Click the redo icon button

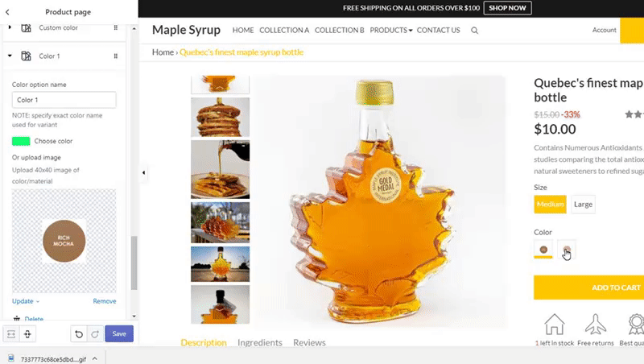95,334
